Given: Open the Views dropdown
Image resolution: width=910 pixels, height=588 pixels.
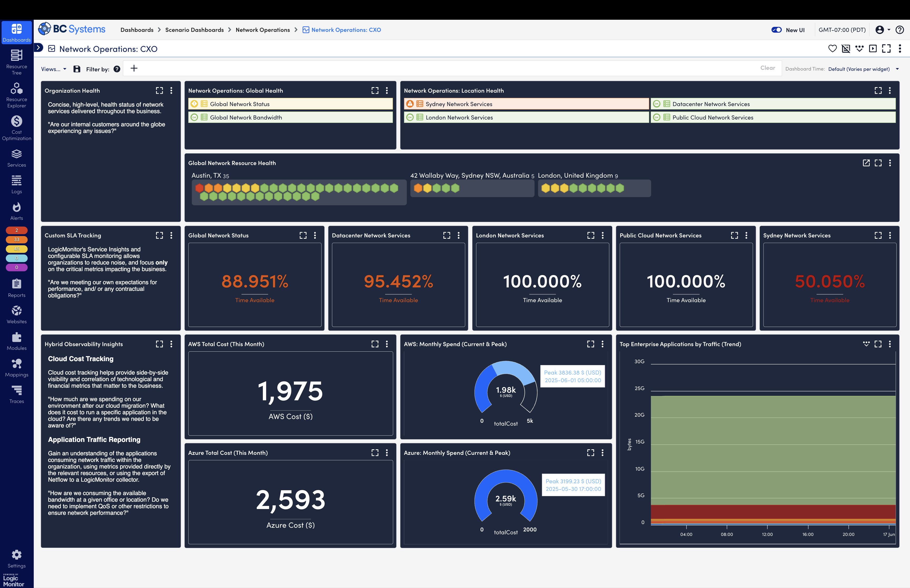Looking at the screenshot, I should tap(53, 69).
